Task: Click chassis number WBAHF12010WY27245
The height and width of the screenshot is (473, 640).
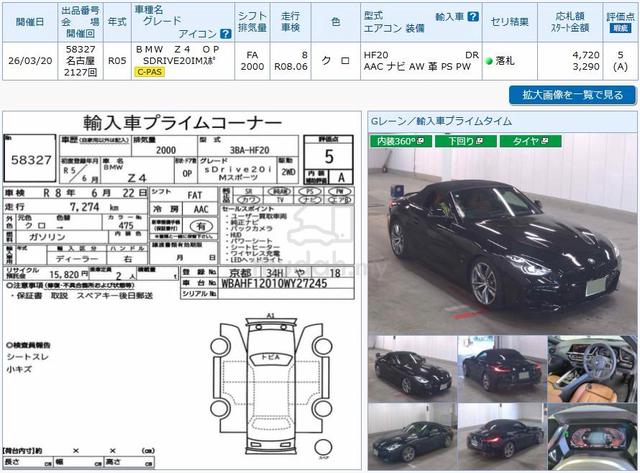Action: tap(274, 283)
